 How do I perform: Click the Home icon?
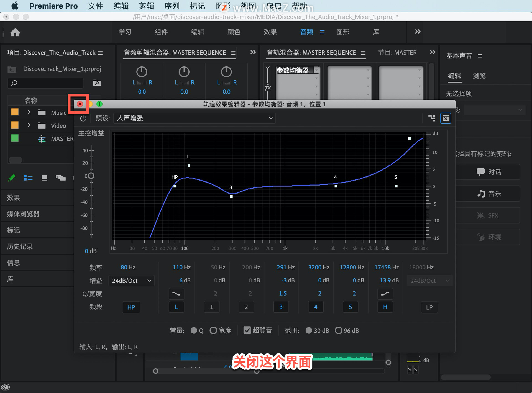(15, 32)
